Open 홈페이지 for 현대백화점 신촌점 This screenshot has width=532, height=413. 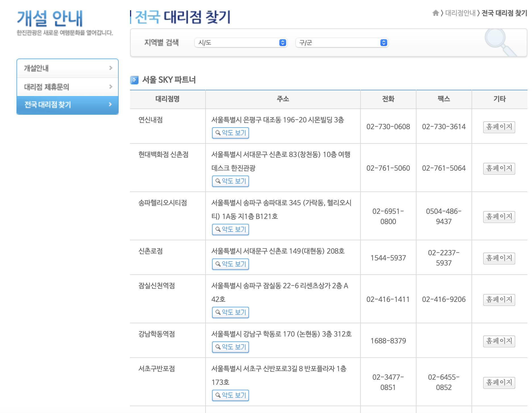[499, 168]
